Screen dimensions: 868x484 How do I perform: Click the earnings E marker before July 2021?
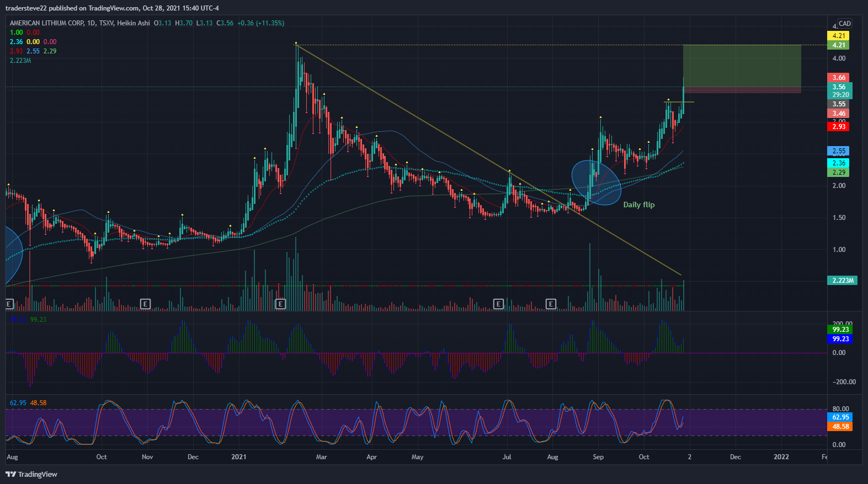pos(498,304)
